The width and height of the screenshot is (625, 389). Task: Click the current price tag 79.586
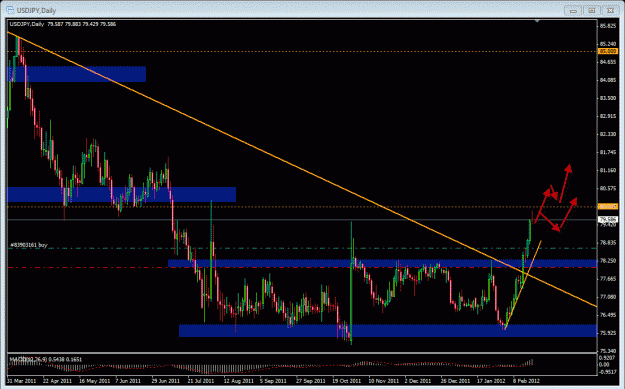pos(608,219)
